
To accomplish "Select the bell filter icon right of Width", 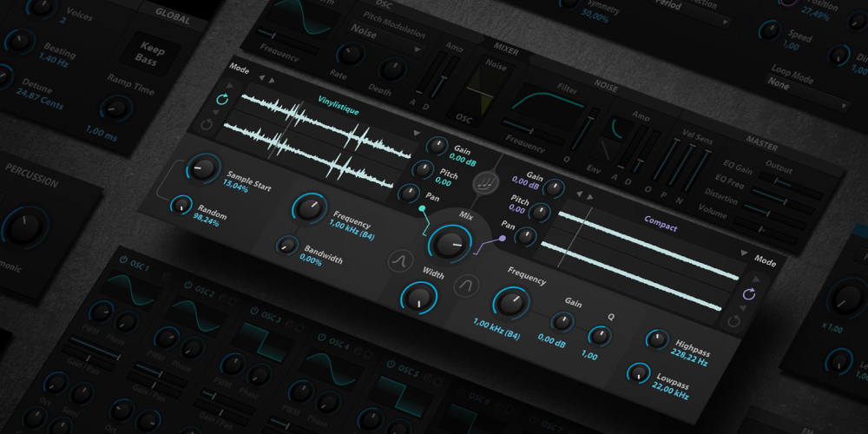I will (467, 286).
